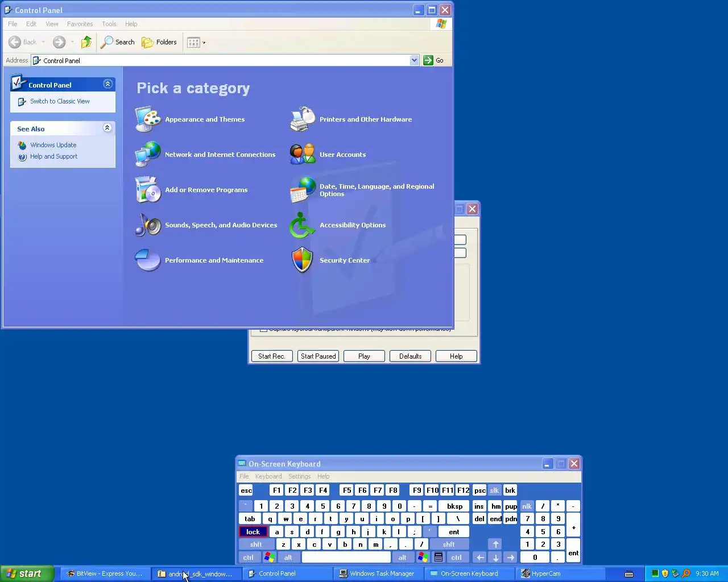
Task: Click the right arrow key on keyboard
Action: coord(511,558)
